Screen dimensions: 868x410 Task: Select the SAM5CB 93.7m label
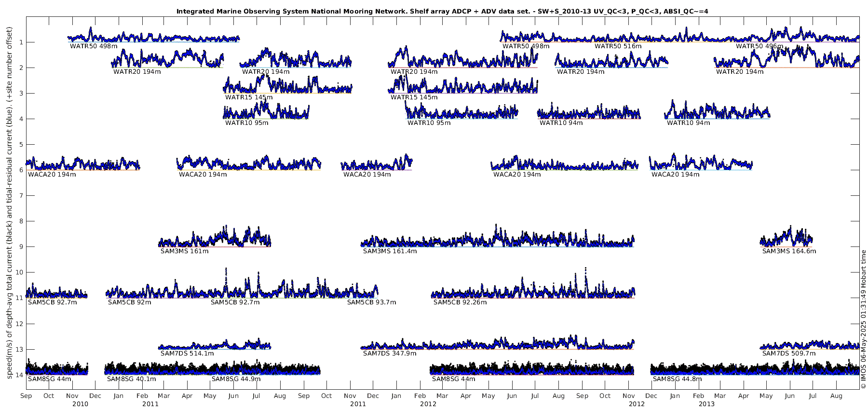[x=372, y=302]
